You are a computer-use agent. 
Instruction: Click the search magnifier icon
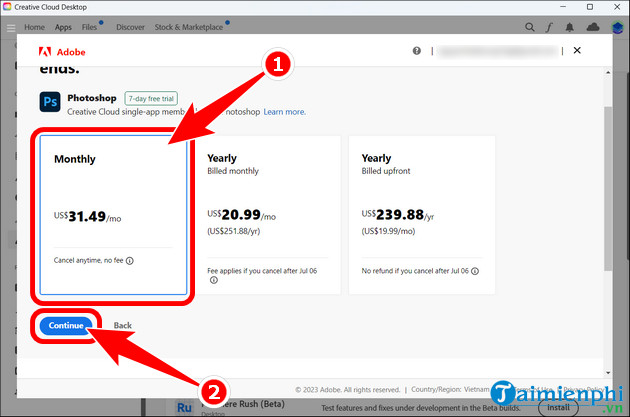point(530,27)
